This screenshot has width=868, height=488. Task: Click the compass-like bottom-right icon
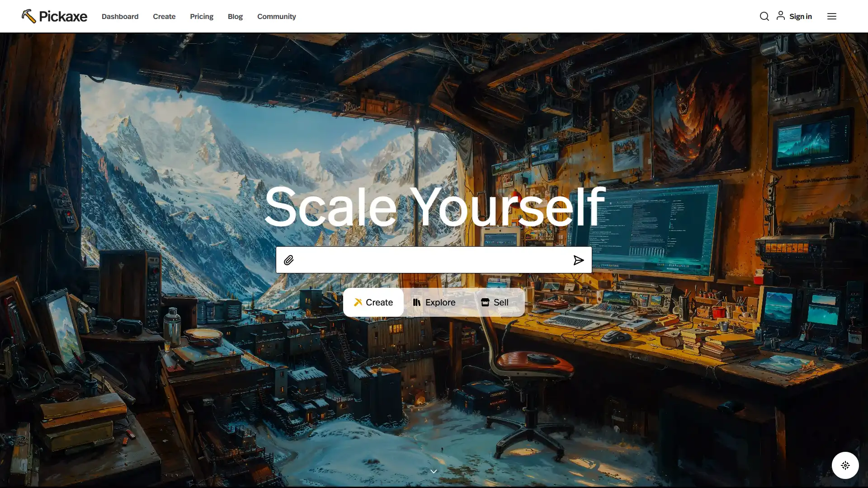pyautogui.click(x=845, y=465)
